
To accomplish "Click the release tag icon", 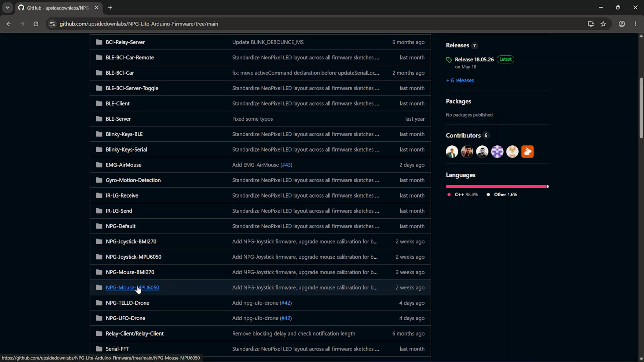I will click(449, 60).
